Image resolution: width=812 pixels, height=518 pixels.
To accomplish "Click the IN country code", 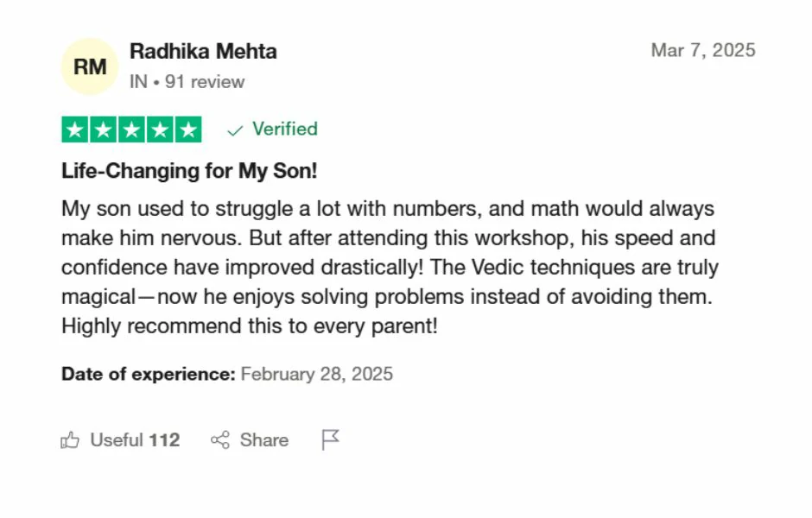I will (x=138, y=82).
